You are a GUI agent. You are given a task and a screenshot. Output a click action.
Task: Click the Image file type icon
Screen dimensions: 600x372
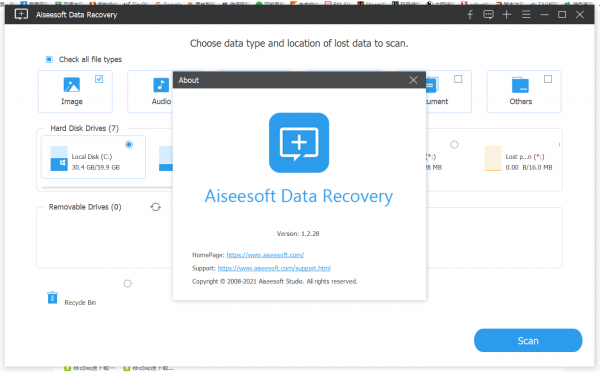(72, 85)
